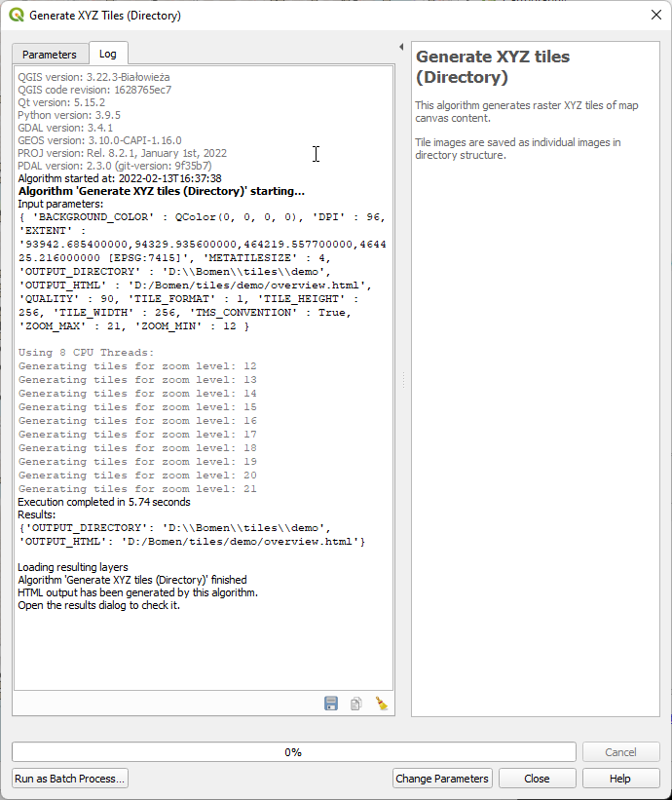Click 'Open the results dialog to check it.'
The image size is (672, 800).
pos(99,605)
